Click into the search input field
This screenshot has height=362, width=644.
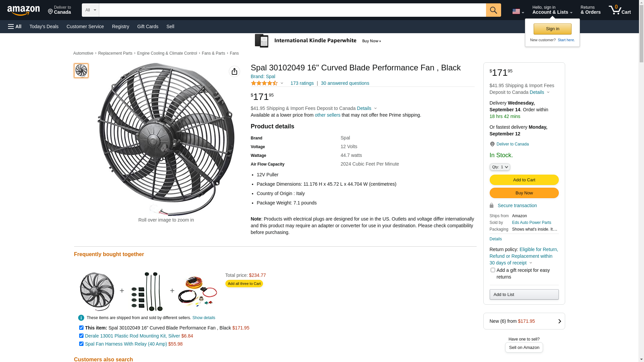click(292, 10)
